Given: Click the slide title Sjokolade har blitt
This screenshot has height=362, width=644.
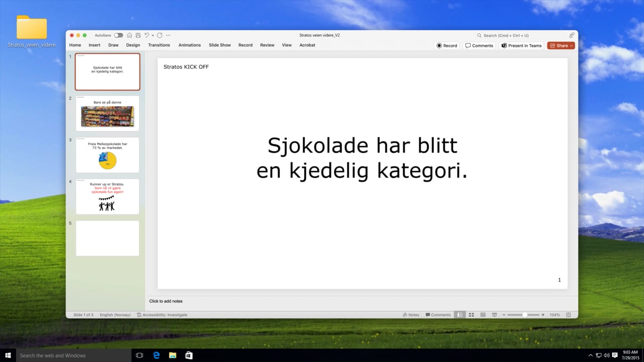Looking at the screenshot, I should click(362, 158).
